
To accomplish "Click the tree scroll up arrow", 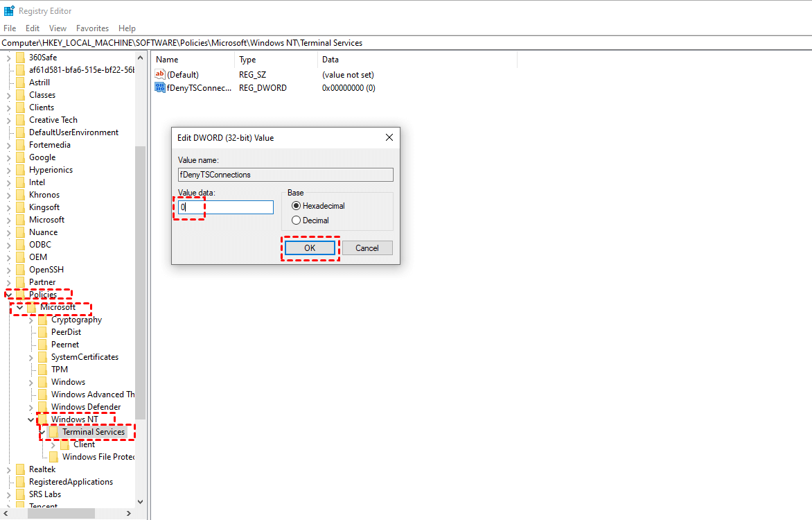I will (140, 58).
